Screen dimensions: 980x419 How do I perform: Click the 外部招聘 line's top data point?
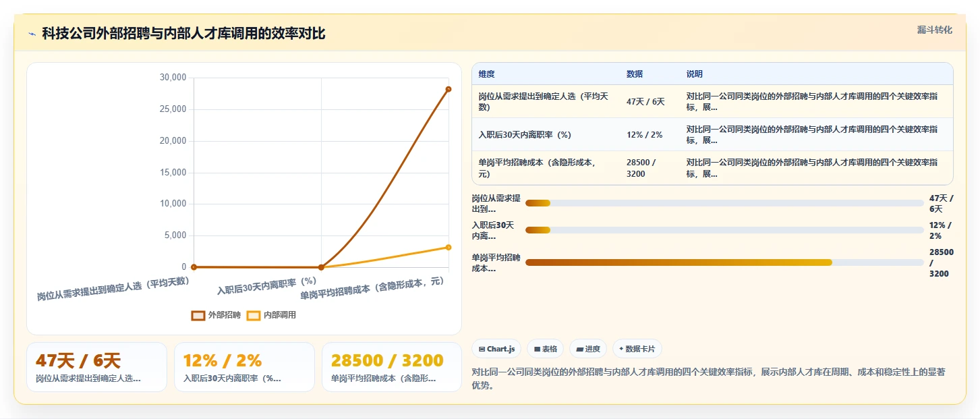(x=449, y=89)
